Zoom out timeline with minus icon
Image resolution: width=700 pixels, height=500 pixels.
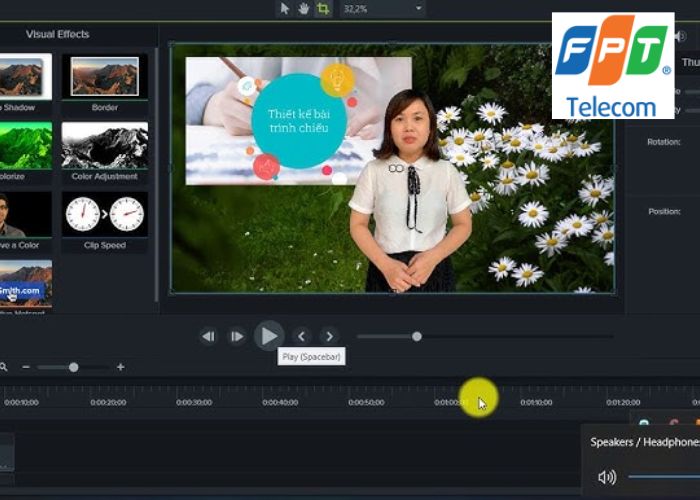[x=26, y=367]
